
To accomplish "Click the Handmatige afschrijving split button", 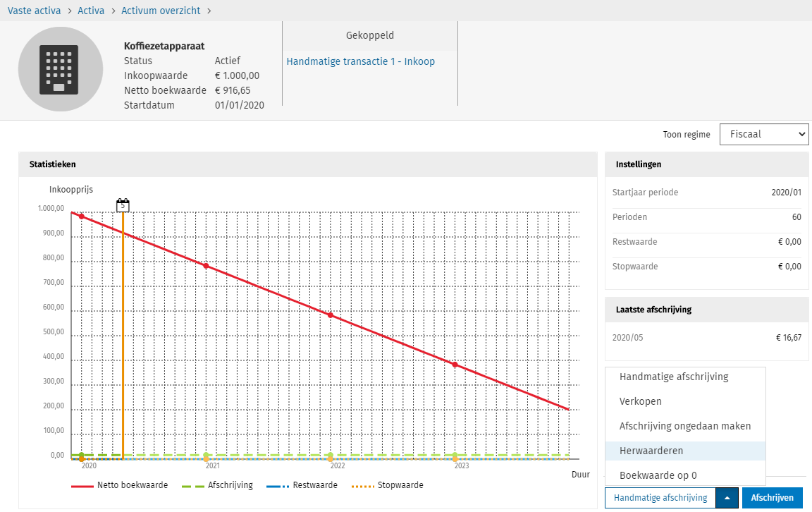I will pyautogui.click(x=660, y=498).
